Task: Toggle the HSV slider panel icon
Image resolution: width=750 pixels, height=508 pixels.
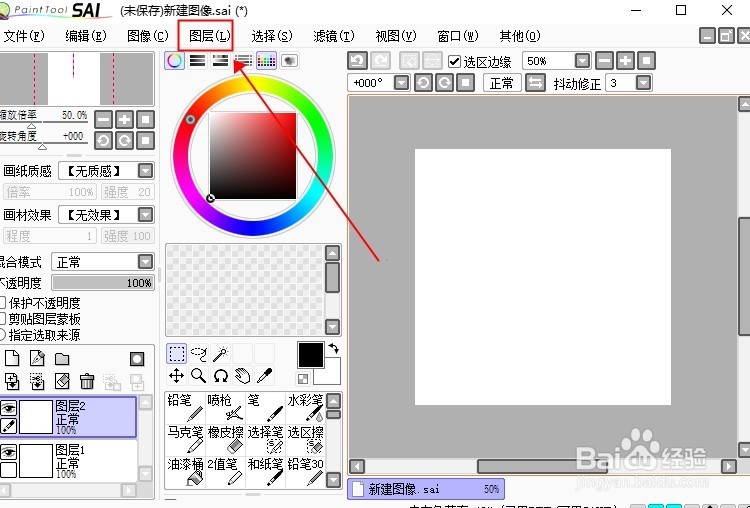Action: click(221, 61)
